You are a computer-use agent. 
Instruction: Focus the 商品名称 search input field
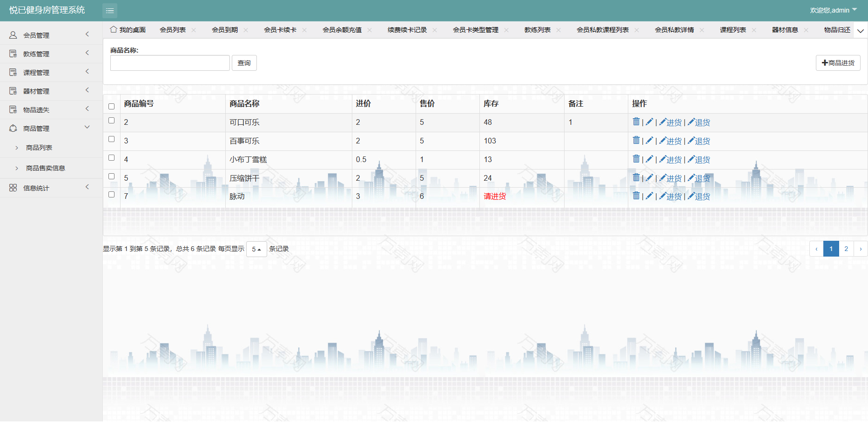point(170,63)
